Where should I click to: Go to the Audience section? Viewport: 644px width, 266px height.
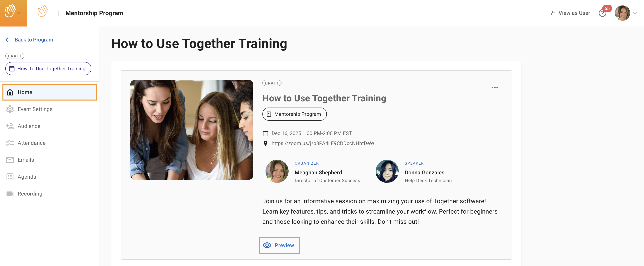pos(29,126)
